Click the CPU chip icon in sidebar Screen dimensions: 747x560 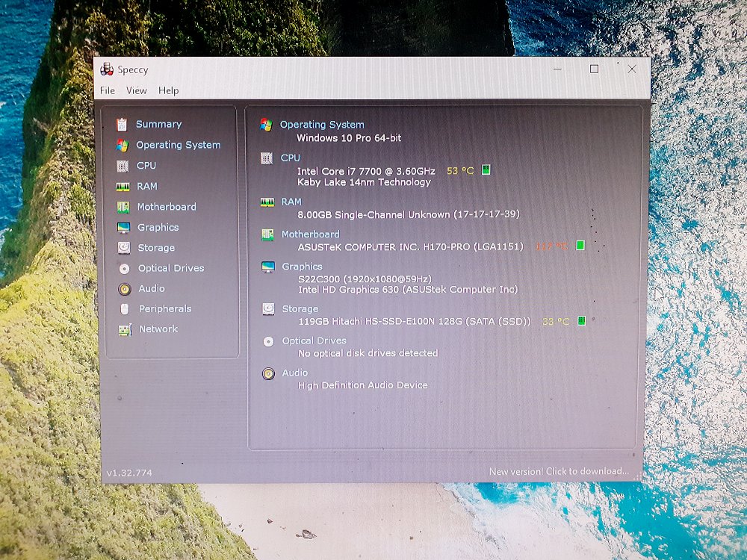(x=123, y=166)
